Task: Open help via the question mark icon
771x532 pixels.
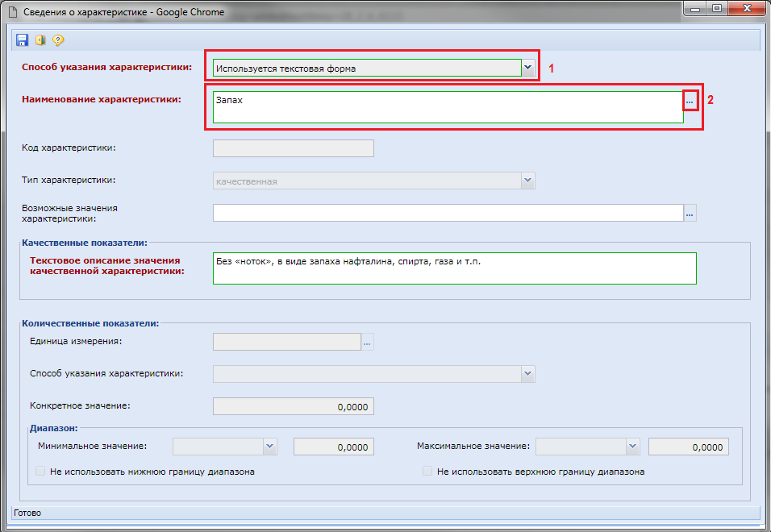Action: coord(58,40)
